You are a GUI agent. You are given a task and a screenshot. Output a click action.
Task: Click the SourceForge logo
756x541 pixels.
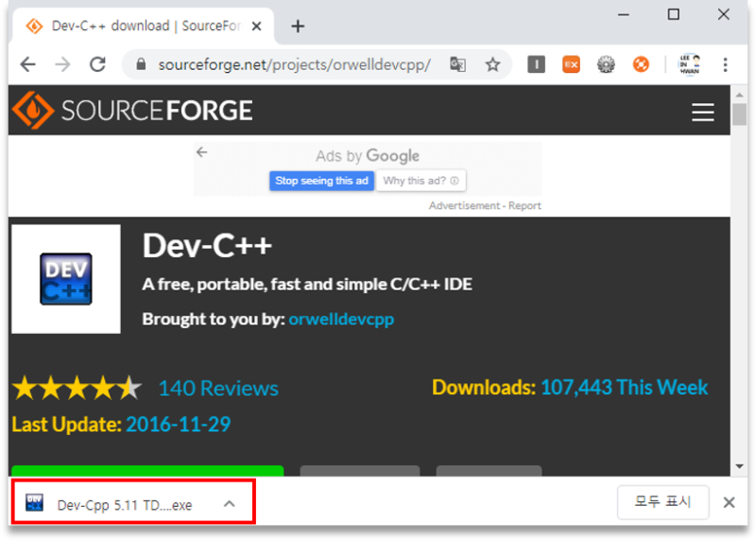[x=132, y=111]
